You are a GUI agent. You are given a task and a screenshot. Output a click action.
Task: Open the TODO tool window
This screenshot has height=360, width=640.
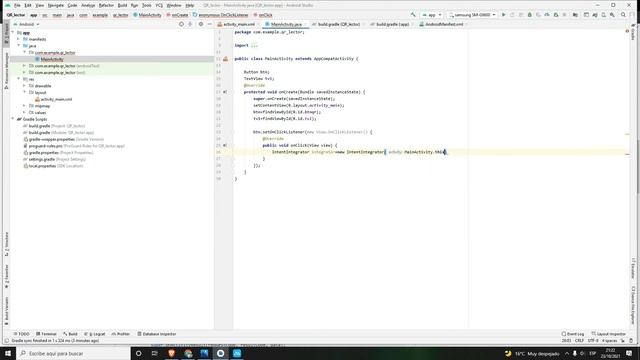pos(22,334)
